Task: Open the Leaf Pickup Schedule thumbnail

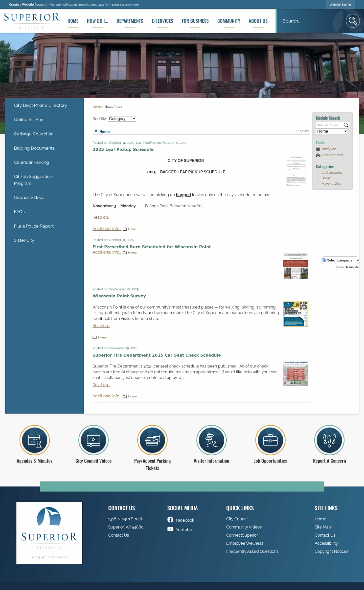Action: click(x=296, y=171)
